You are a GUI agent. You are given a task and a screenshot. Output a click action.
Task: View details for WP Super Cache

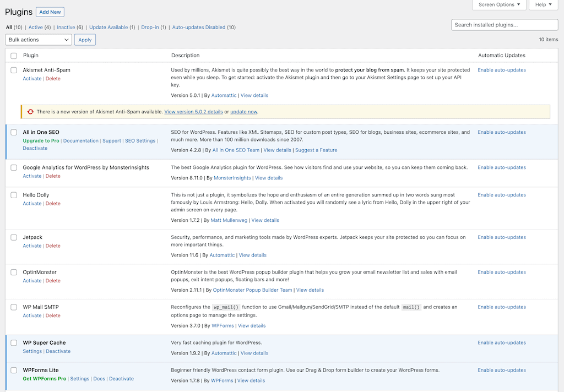pyautogui.click(x=254, y=353)
